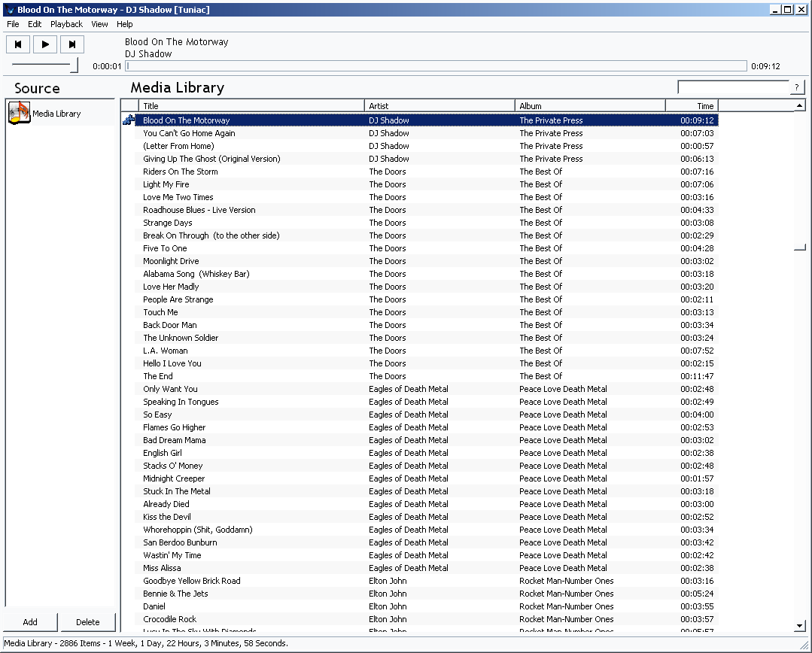Select the track (Letter From Home)
The image size is (812, 653).
[x=427, y=146]
